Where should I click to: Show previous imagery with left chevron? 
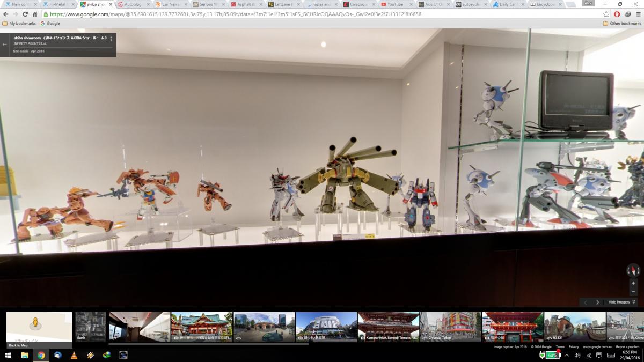point(586,302)
